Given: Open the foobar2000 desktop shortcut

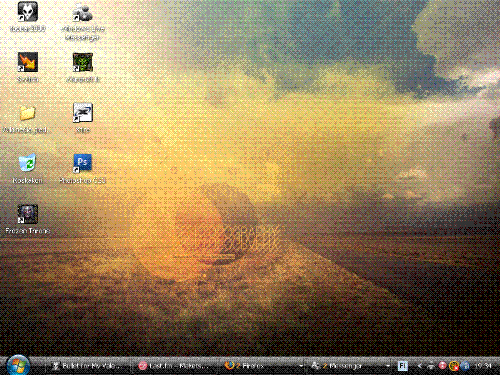Looking at the screenshot, I should click(x=28, y=17).
